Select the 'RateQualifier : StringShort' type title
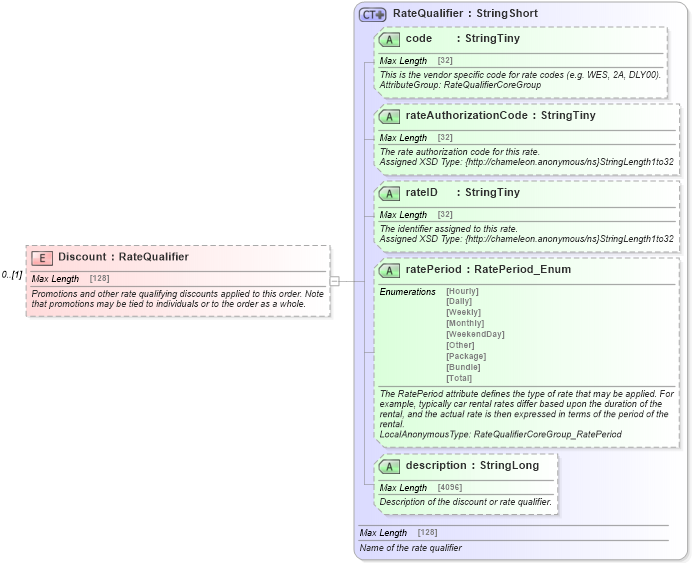 [465, 13]
